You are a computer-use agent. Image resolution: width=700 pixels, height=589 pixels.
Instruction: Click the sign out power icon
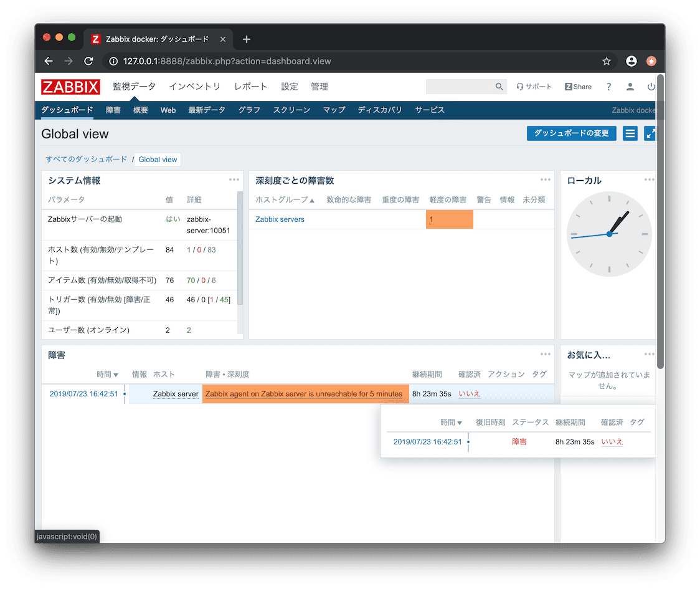[x=651, y=87]
